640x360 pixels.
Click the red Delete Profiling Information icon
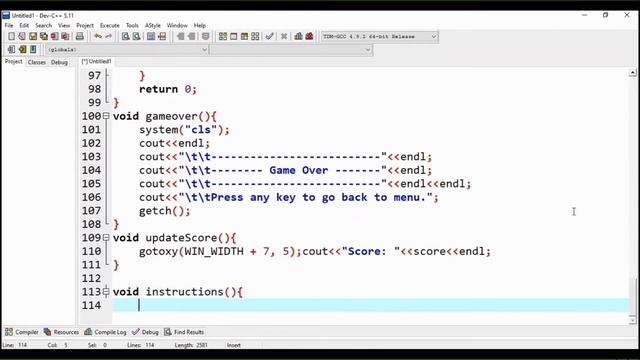(x=309, y=36)
